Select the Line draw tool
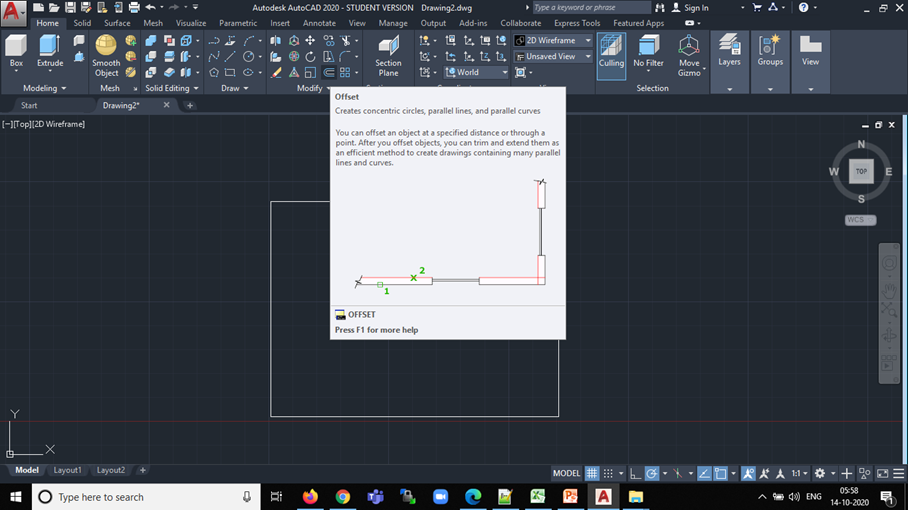 click(x=230, y=57)
